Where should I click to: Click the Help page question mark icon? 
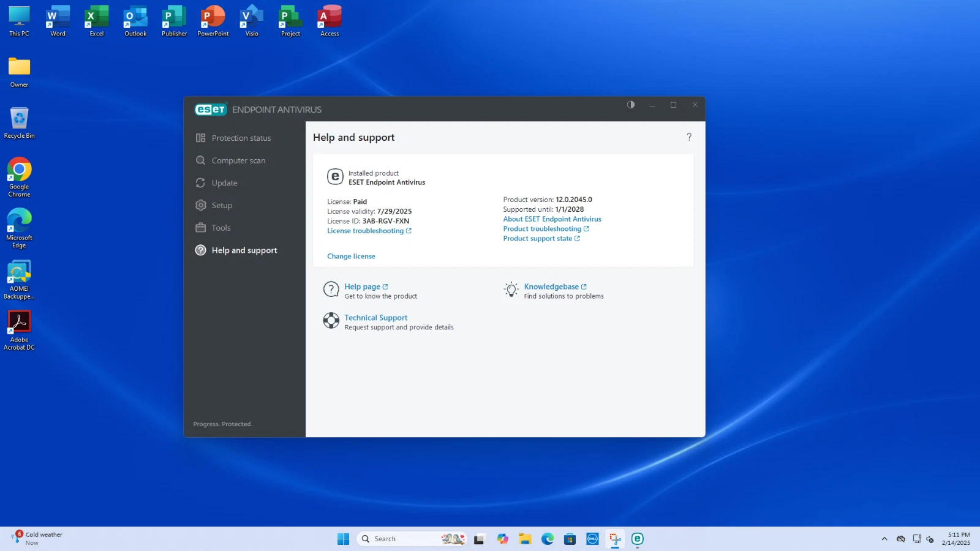pyautogui.click(x=331, y=290)
